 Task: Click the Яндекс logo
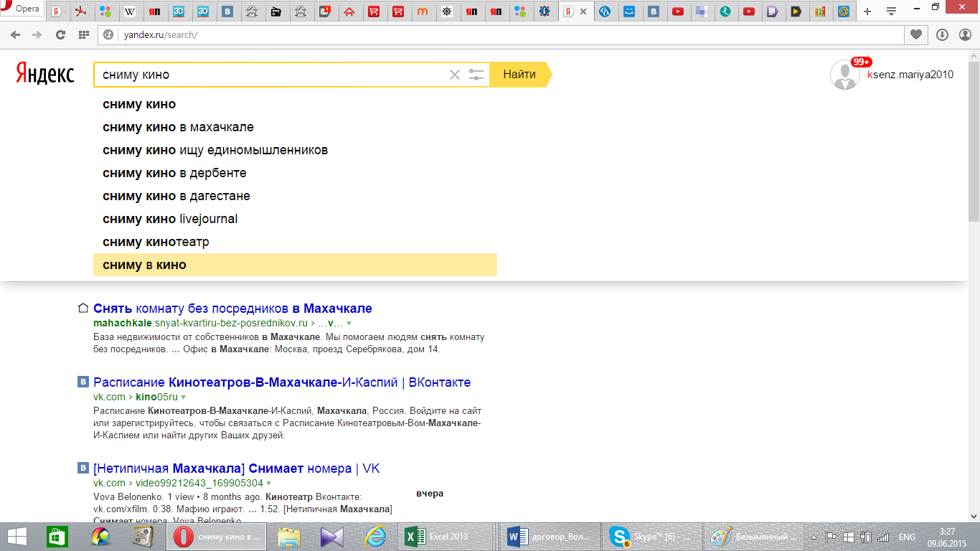click(x=45, y=74)
